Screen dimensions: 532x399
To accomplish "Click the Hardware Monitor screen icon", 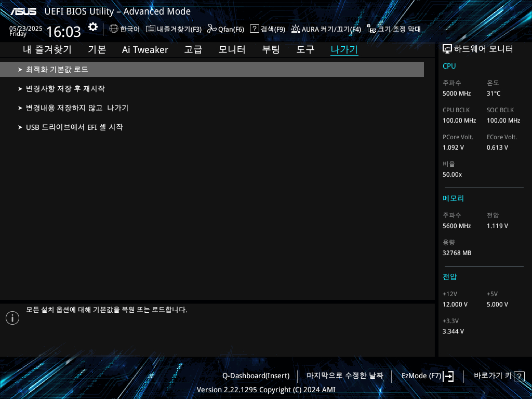I will pos(447,49).
